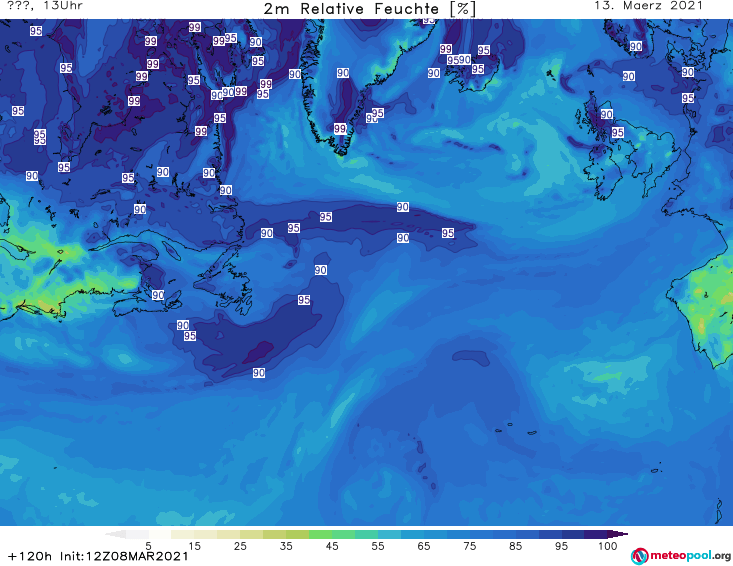
Task: Click the colorbar tick label '100'
Action: (607, 545)
